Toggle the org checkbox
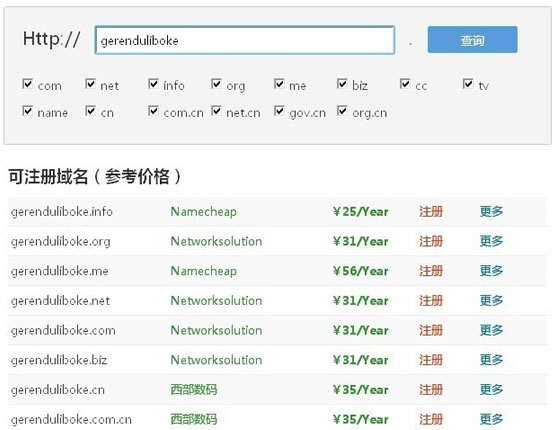 tap(216, 84)
